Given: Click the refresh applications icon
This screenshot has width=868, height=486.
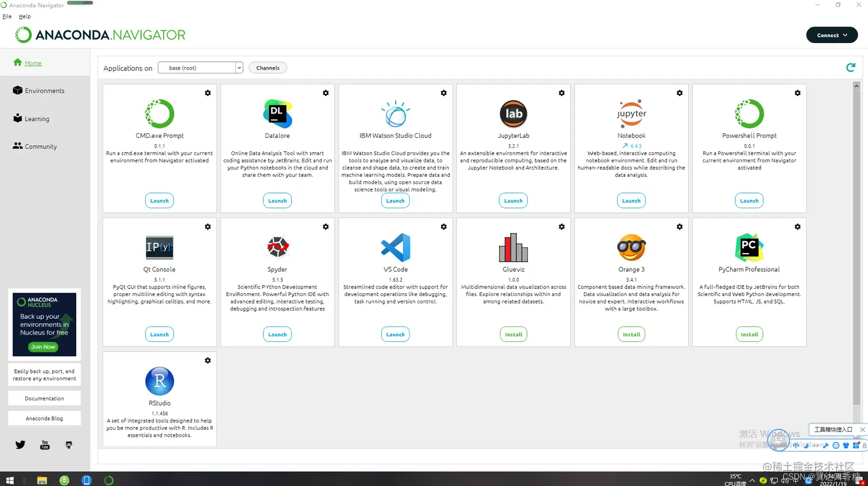Looking at the screenshot, I should [851, 68].
